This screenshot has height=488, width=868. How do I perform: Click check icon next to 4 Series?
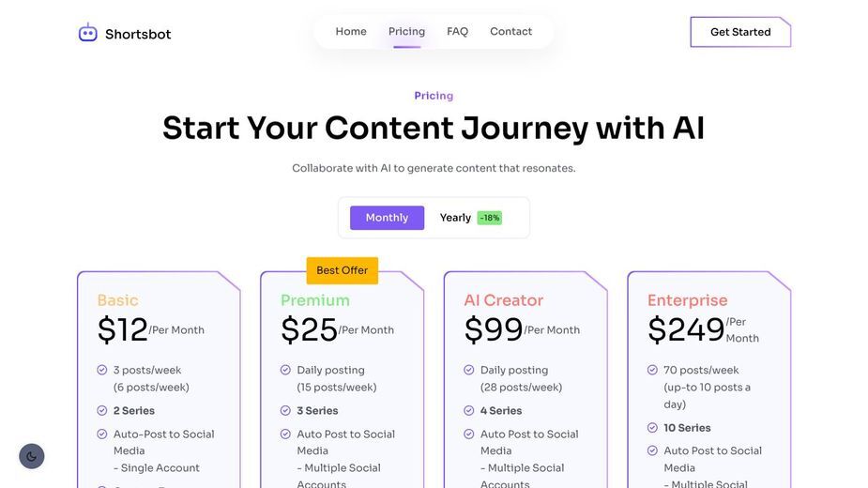point(469,410)
